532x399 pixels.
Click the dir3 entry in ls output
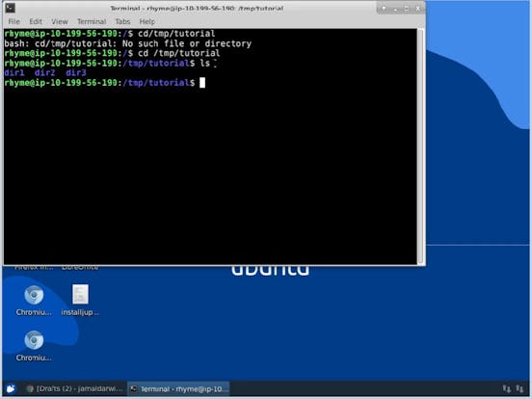click(76, 72)
